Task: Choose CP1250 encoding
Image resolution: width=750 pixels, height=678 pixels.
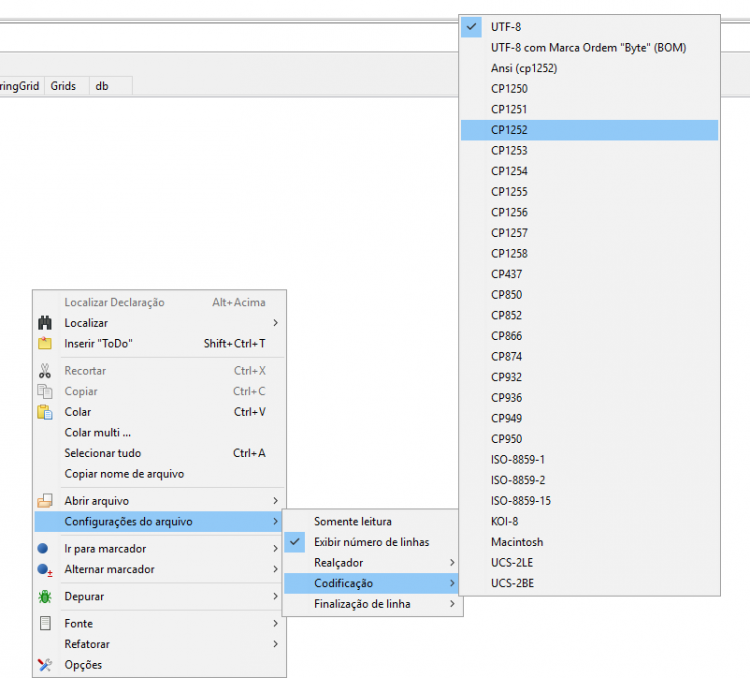Action: (589, 89)
